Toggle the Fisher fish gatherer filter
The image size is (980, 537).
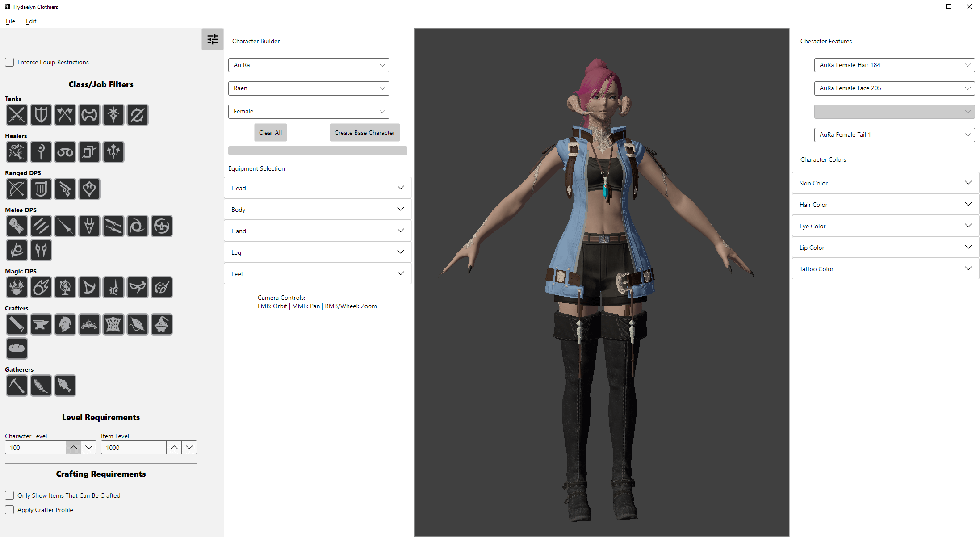[x=65, y=386]
